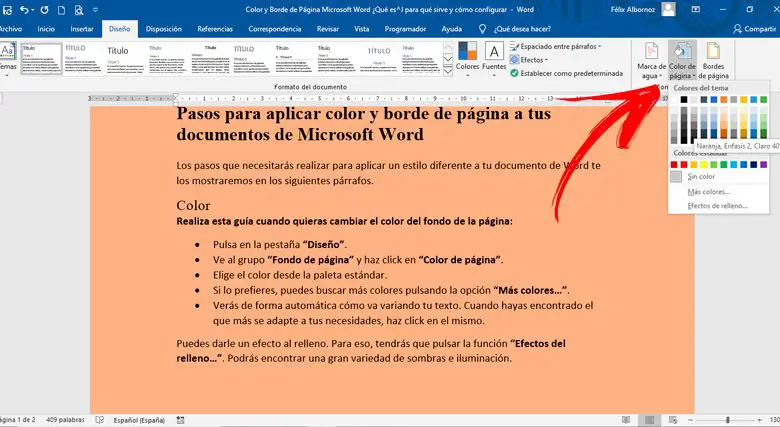Open the Fuentes theme fonts button

[494, 60]
